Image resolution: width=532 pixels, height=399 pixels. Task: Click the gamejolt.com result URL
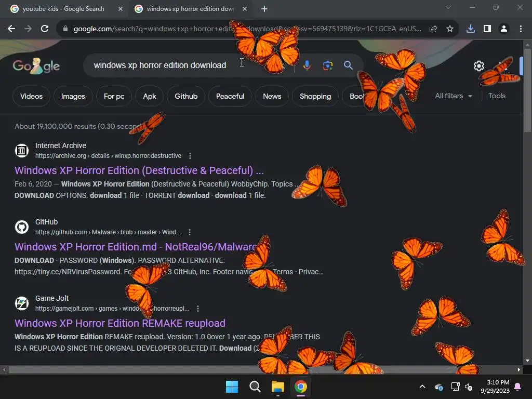(x=112, y=309)
